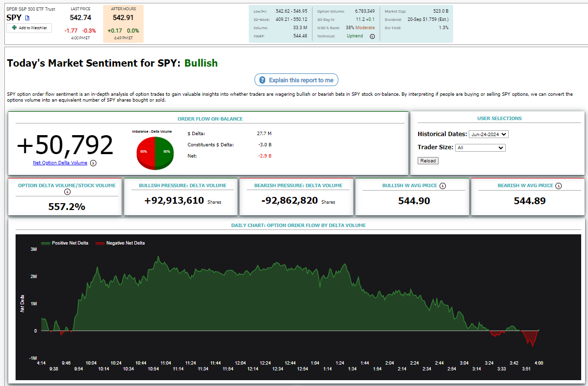The width and height of the screenshot is (588, 386).
Task: Click the SPDR S&P 500 ETF Trust name
Action: point(31,9)
